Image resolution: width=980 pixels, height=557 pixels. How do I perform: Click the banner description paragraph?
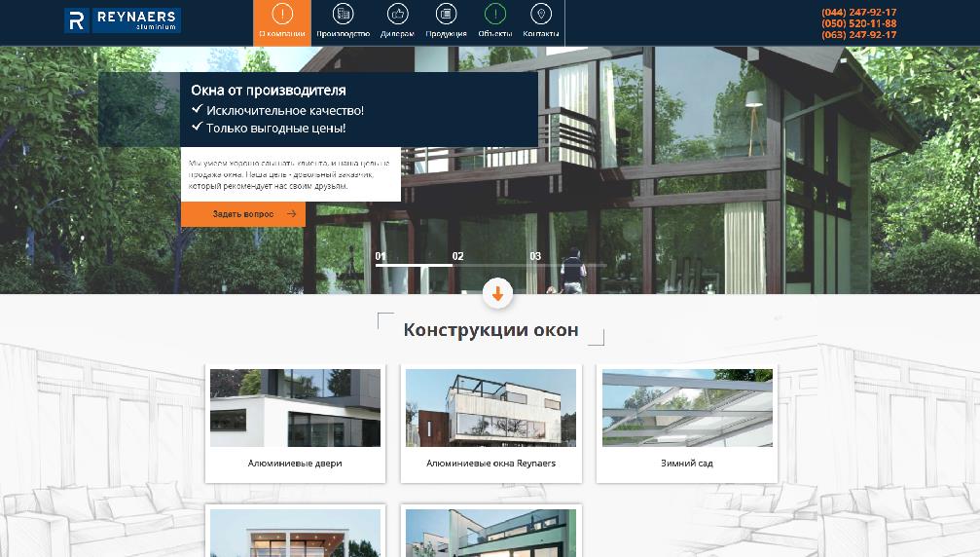[289, 174]
